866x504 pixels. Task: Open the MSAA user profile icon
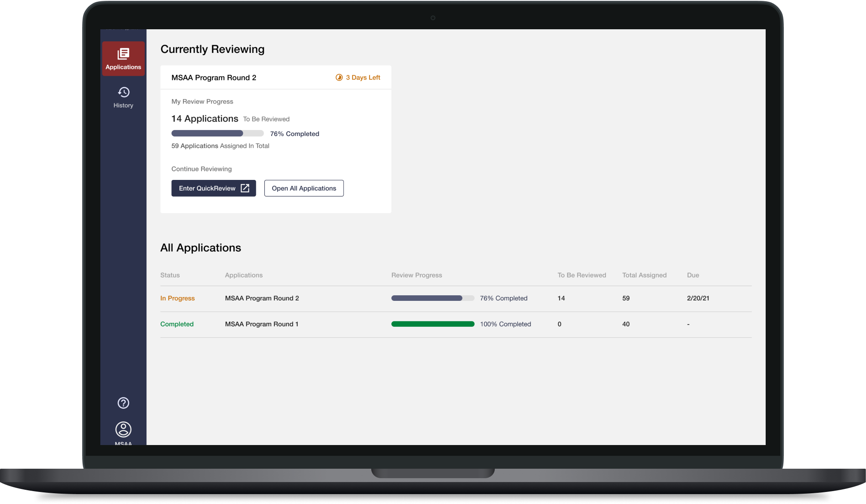click(123, 429)
